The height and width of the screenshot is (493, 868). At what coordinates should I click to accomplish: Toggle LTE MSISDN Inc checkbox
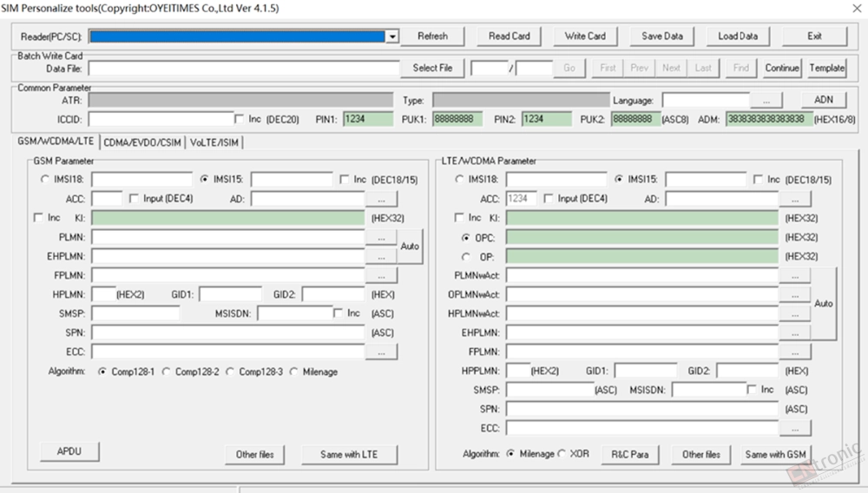pyautogui.click(x=751, y=390)
